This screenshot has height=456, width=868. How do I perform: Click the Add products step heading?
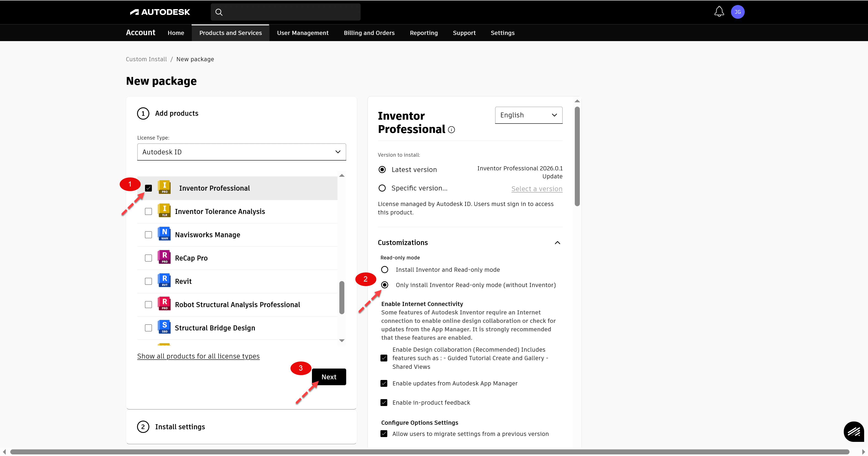(x=177, y=113)
